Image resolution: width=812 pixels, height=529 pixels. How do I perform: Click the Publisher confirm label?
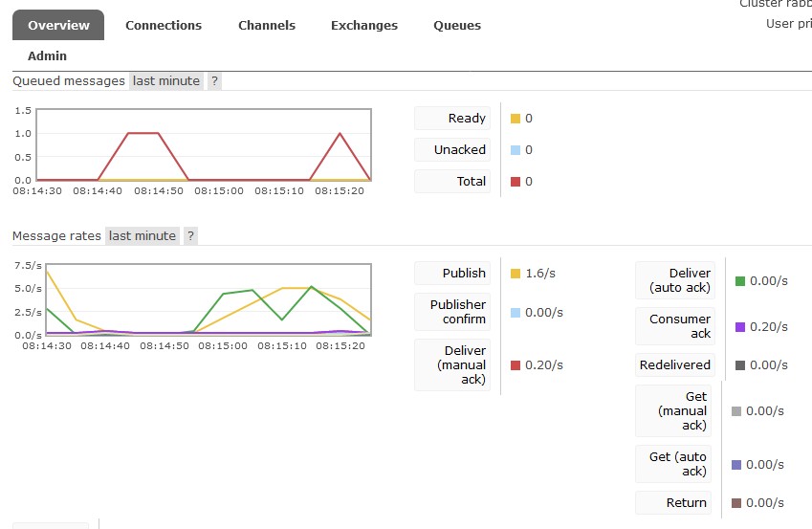pyautogui.click(x=452, y=312)
